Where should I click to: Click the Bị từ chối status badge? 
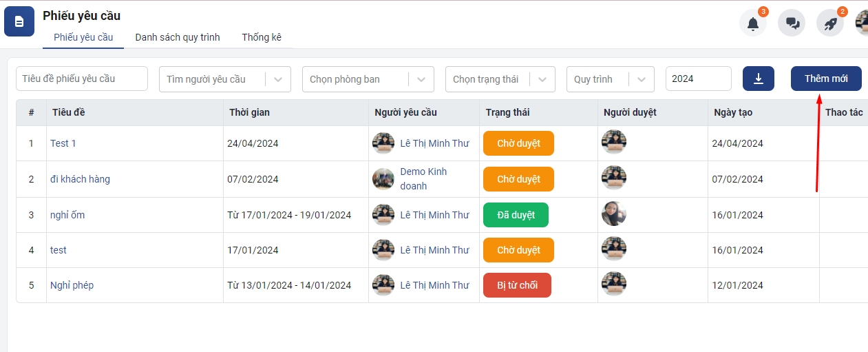(517, 285)
